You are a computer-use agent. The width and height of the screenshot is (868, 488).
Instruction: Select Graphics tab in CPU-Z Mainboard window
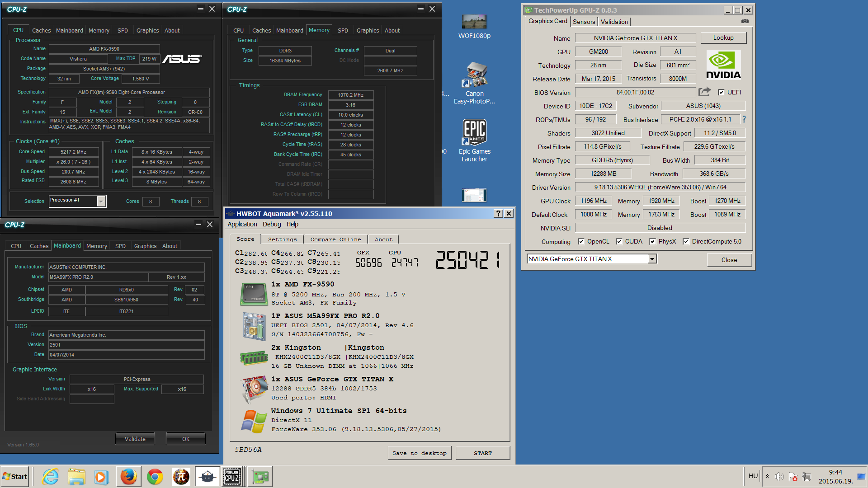(x=145, y=246)
